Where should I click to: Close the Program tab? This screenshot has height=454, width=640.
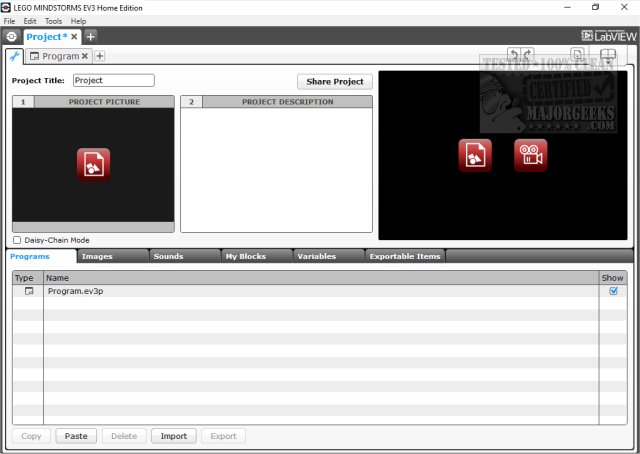pos(85,56)
